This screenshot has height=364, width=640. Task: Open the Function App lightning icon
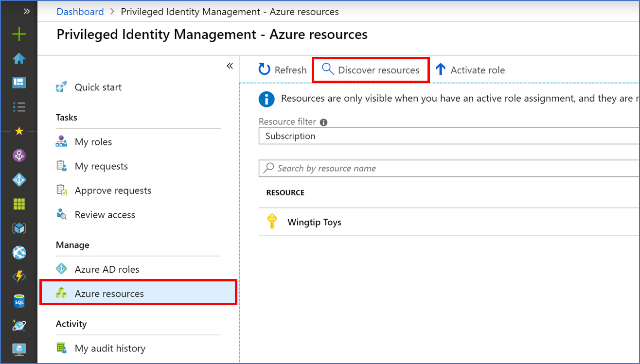[x=19, y=277]
